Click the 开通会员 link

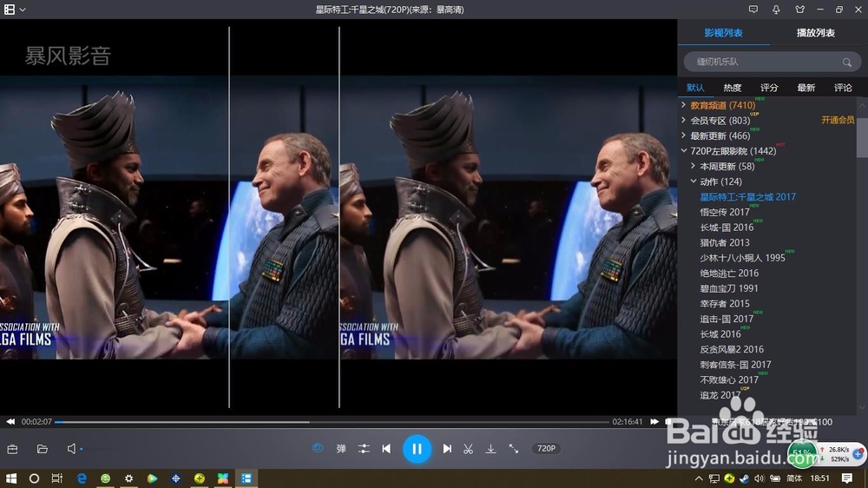pyautogui.click(x=838, y=120)
